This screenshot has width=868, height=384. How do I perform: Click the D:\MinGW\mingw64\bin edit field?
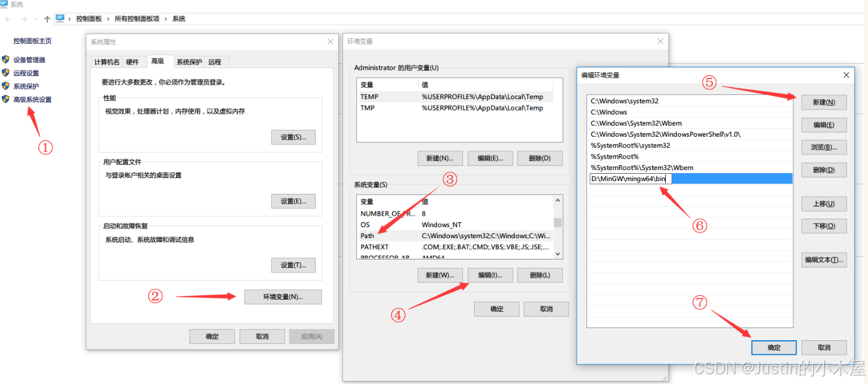(x=630, y=179)
